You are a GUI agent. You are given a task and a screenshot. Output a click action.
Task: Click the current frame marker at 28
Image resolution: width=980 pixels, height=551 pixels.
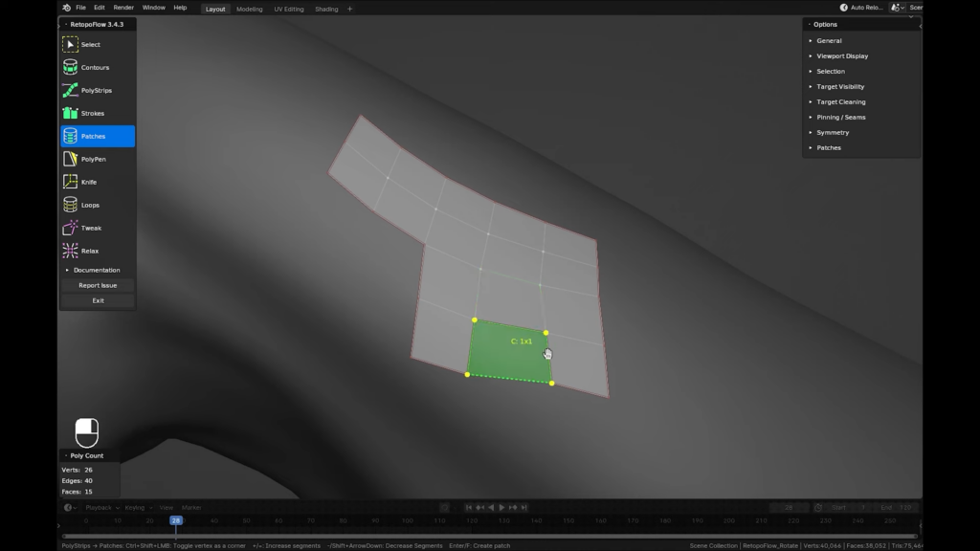(x=174, y=520)
